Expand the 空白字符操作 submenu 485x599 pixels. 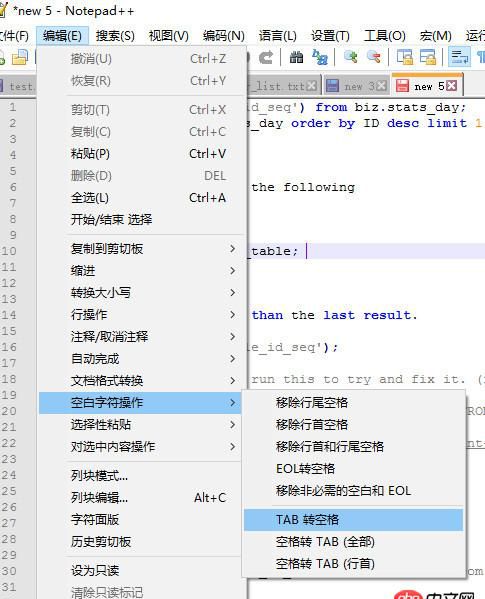(x=140, y=403)
